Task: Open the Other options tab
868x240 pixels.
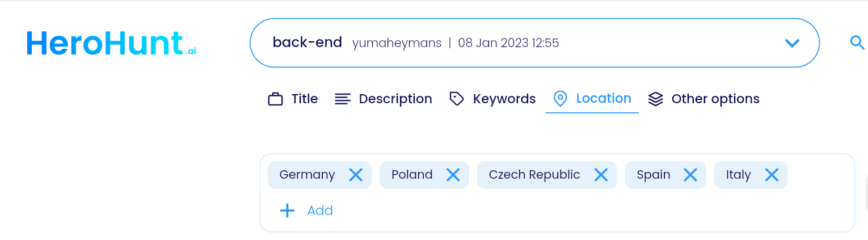Action: pyautogui.click(x=703, y=99)
